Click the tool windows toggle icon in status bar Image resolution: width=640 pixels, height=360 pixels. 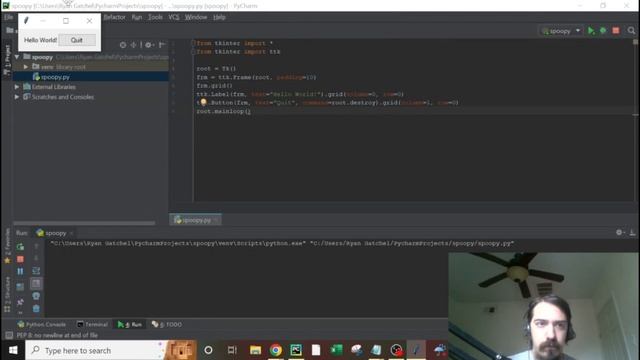coord(9,335)
